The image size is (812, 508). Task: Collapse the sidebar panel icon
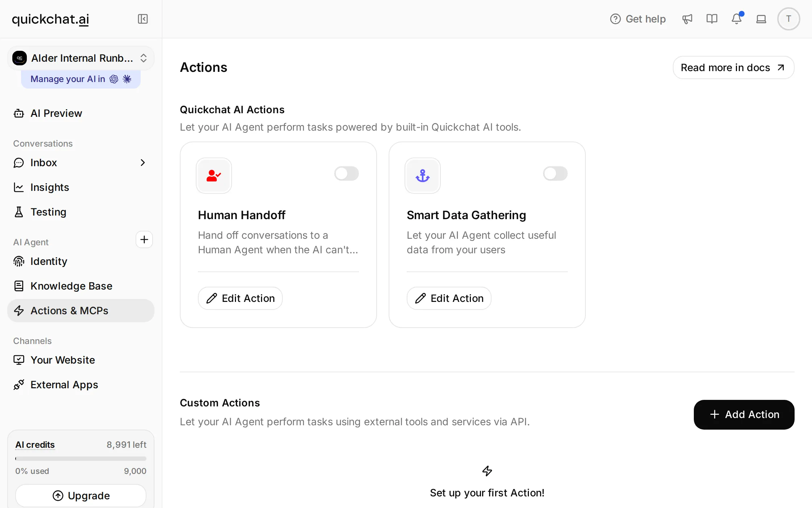pyautogui.click(x=143, y=19)
